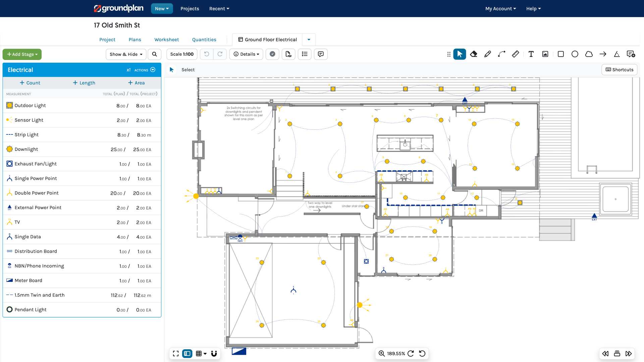Select the Arrow drawing tool
Image resolution: width=644 pixels, height=362 pixels.
[603, 54]
